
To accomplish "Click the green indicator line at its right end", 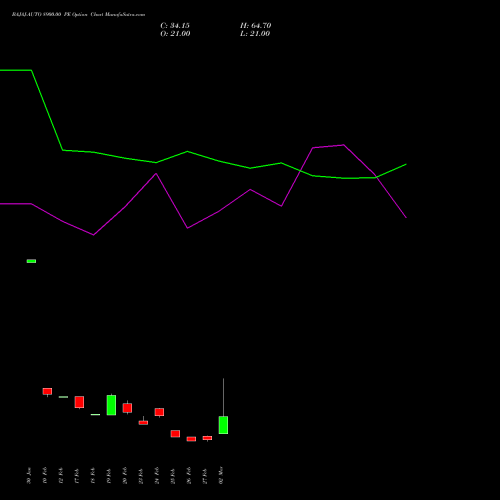I will (x=406, y=164).
